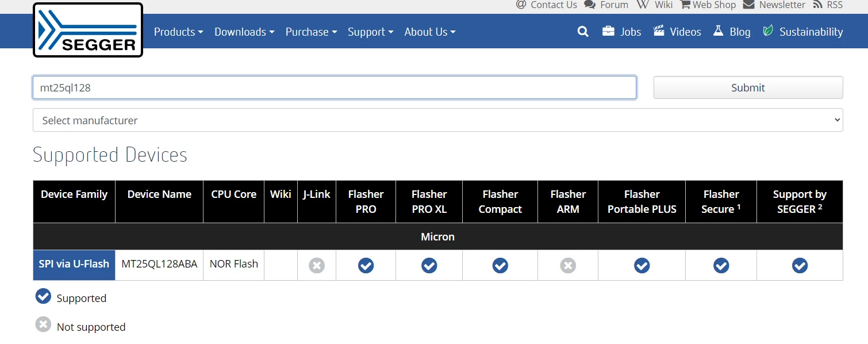Click the RSS feed icon
Viewport: 868px width, 344px height.
817,5
